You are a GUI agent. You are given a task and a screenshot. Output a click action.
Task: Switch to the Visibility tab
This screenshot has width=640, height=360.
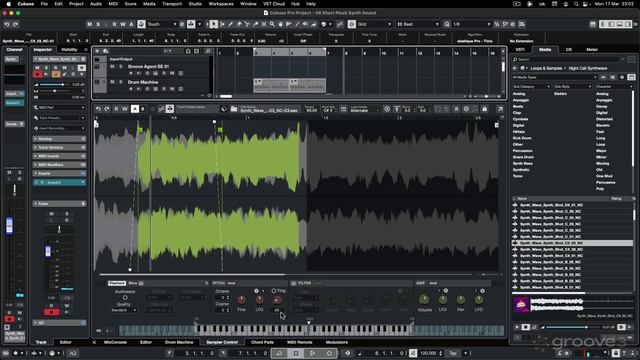pos(69,50)
